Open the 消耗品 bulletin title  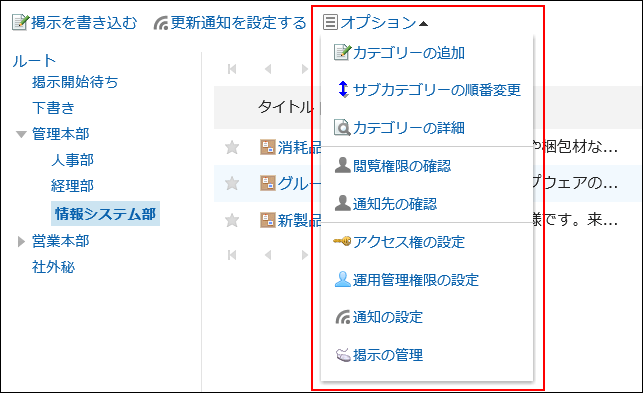pyautogui.click(x=299, y=147)
